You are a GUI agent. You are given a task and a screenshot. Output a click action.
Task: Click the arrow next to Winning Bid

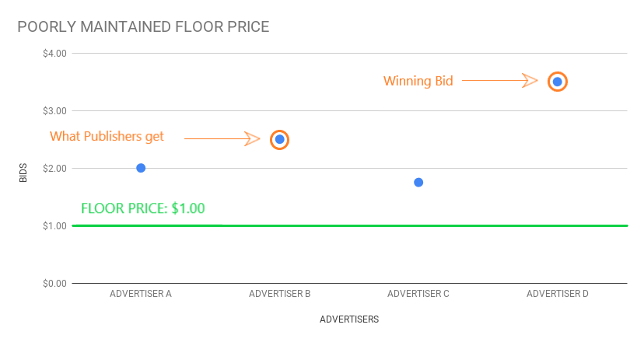(500, 81)
